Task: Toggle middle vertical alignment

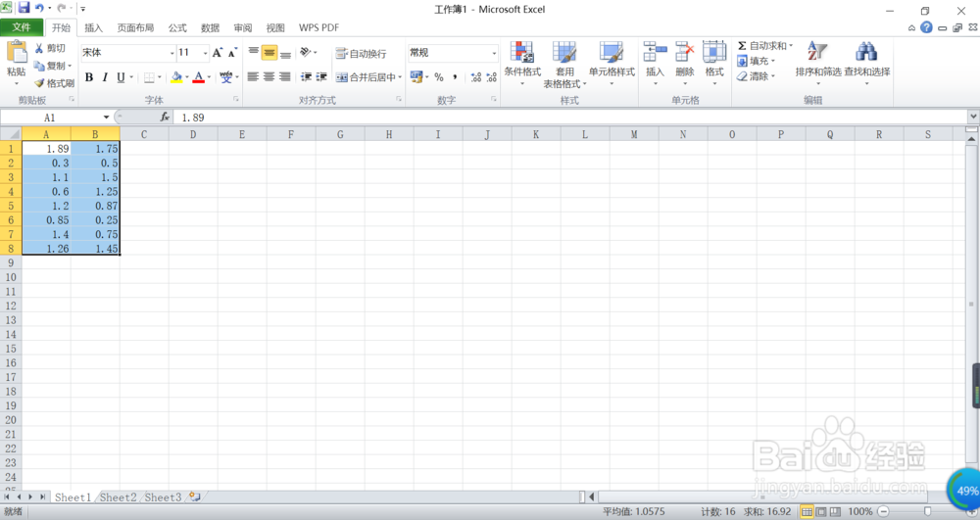Action: pos(269,53)
